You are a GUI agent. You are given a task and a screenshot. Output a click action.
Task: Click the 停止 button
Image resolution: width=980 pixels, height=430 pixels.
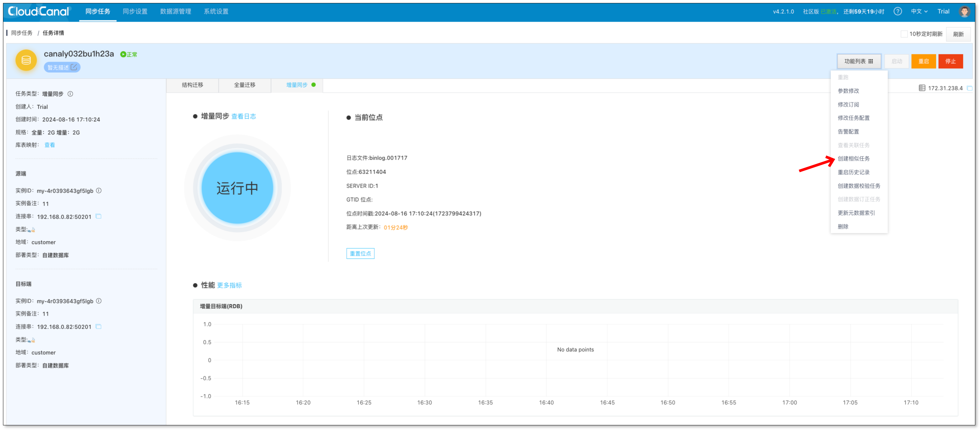pyautogui.click(x=951, y=61)
